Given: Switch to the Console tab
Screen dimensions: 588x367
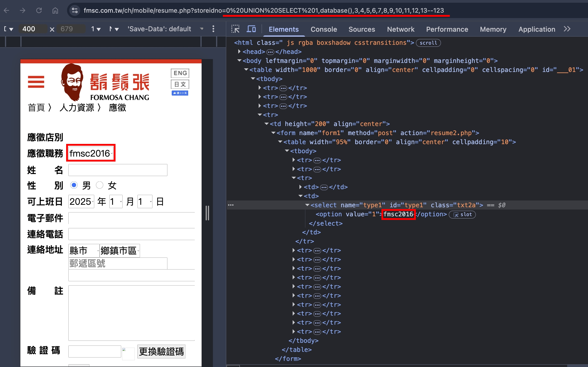Looking at the screenshot, I should (x=324, y=29).
